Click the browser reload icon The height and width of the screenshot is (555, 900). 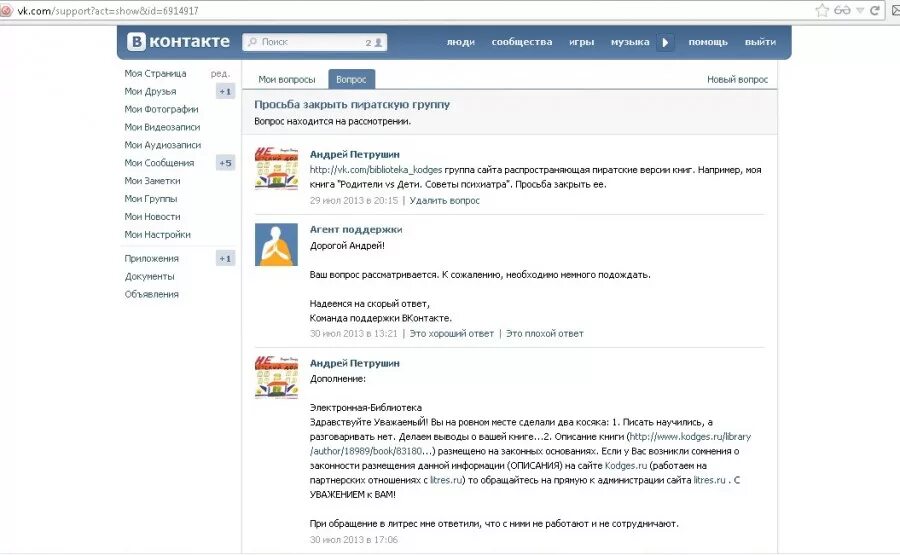click(875, 10)
